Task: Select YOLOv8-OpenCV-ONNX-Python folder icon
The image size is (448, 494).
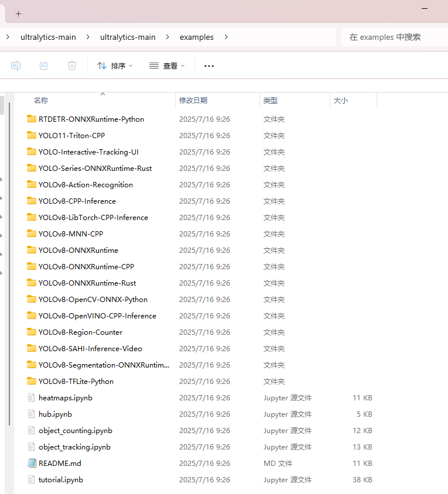Action: point(32,299)
